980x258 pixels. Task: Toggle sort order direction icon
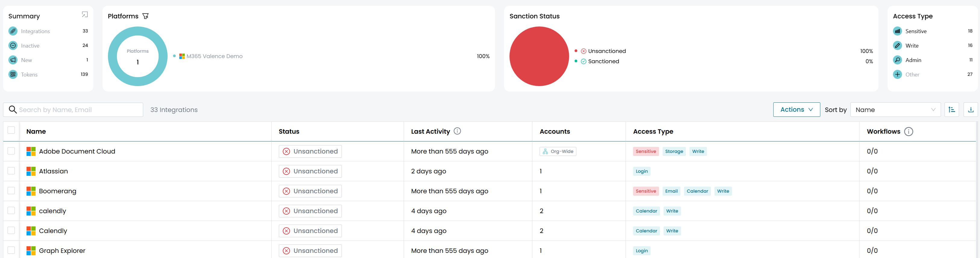point(951,110)
